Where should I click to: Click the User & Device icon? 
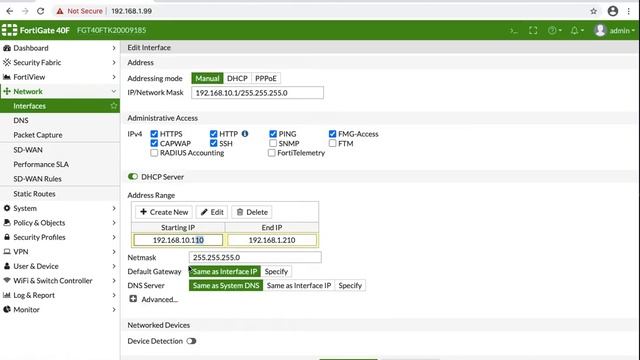point(7,266)
